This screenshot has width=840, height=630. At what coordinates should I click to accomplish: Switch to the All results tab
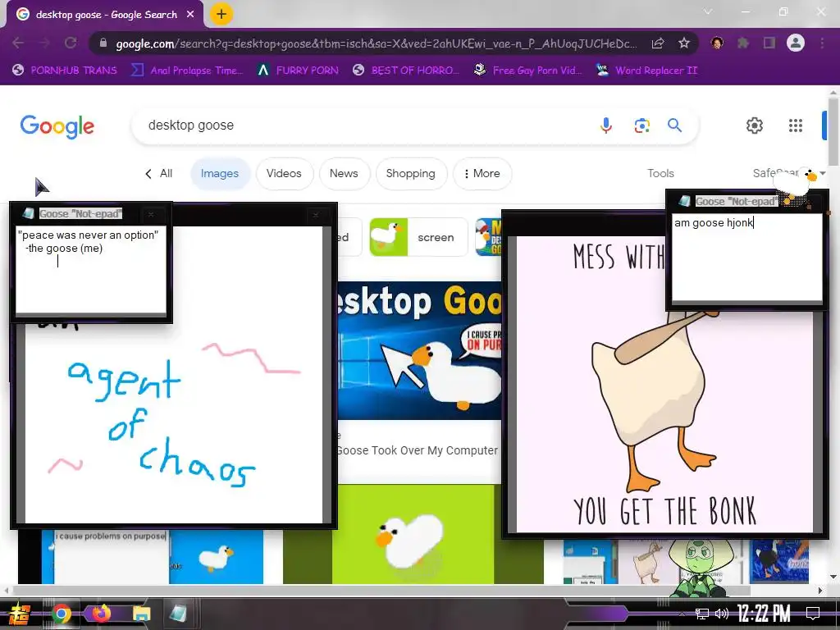[159, 174]
